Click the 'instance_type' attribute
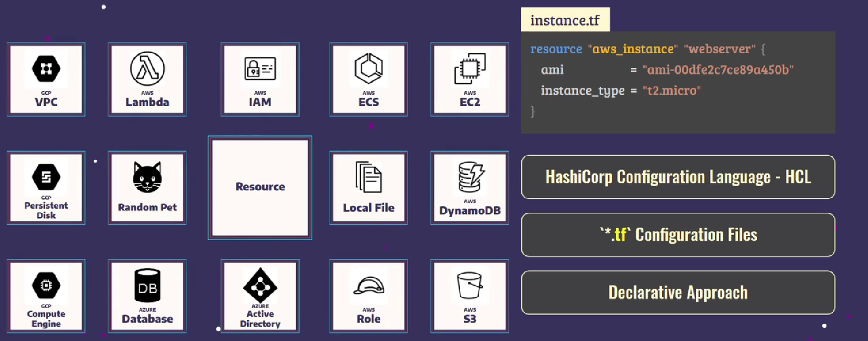This screenshot has width=868, height=341. point(583,91)
